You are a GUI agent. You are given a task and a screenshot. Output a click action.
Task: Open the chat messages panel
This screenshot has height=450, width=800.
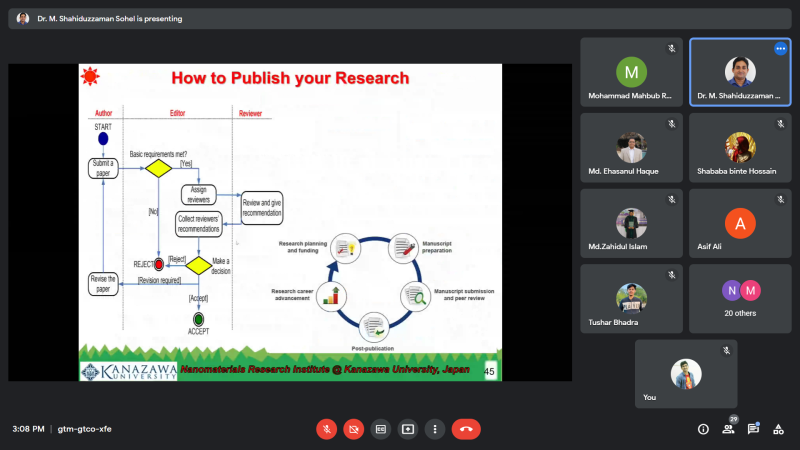[x=753, y=429]
